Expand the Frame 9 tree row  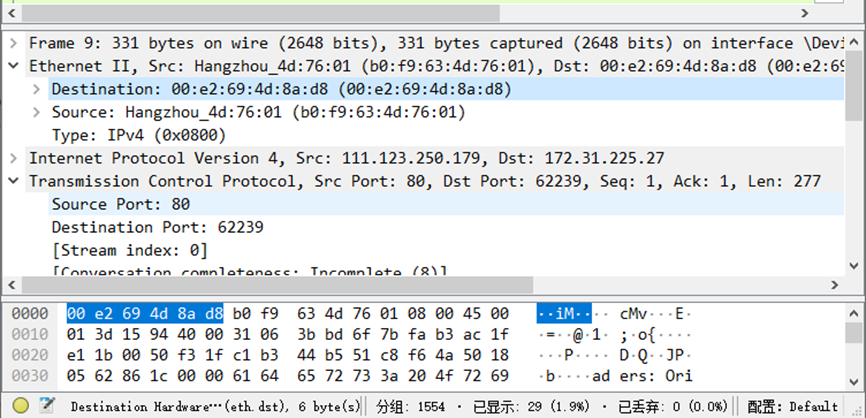point(14,43)
